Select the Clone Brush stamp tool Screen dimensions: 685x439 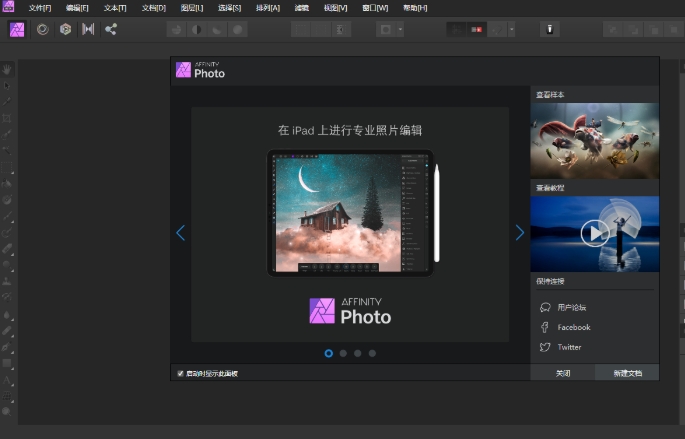(x=7, y=281)
